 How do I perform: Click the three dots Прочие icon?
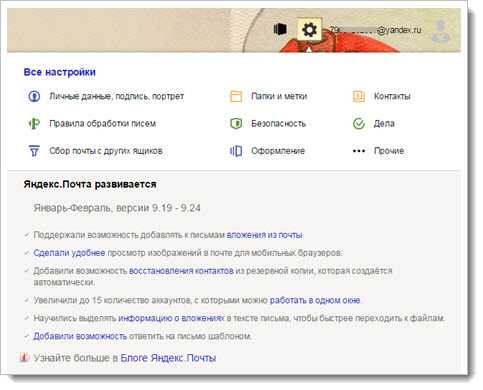pos(359,151)
